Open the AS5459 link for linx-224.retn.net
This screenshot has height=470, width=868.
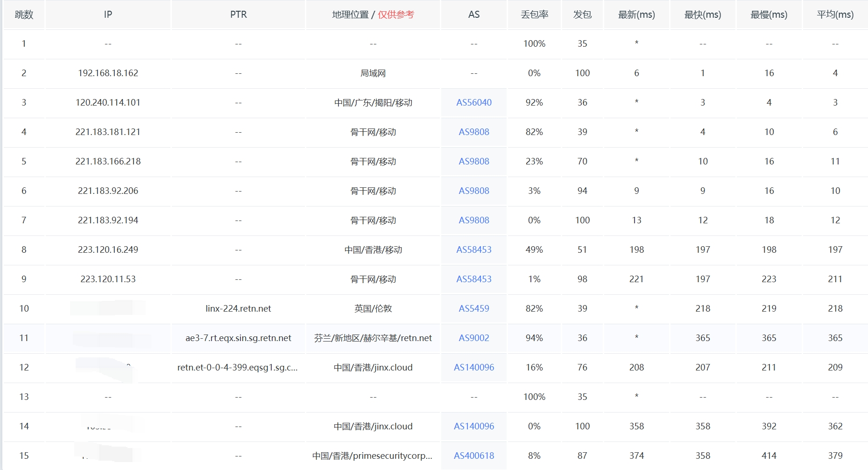[x=473, y=308]
